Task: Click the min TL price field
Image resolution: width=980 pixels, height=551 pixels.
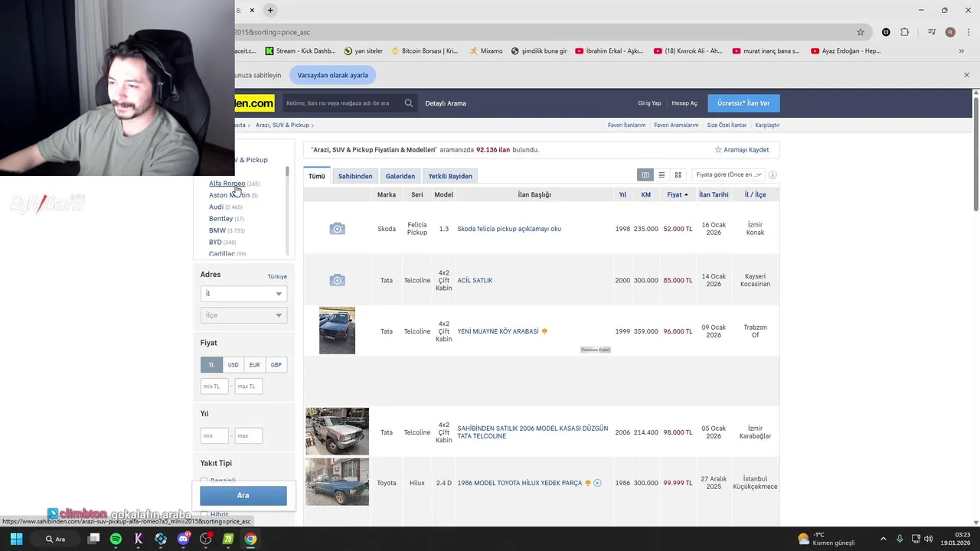Action: click(214, 386)
